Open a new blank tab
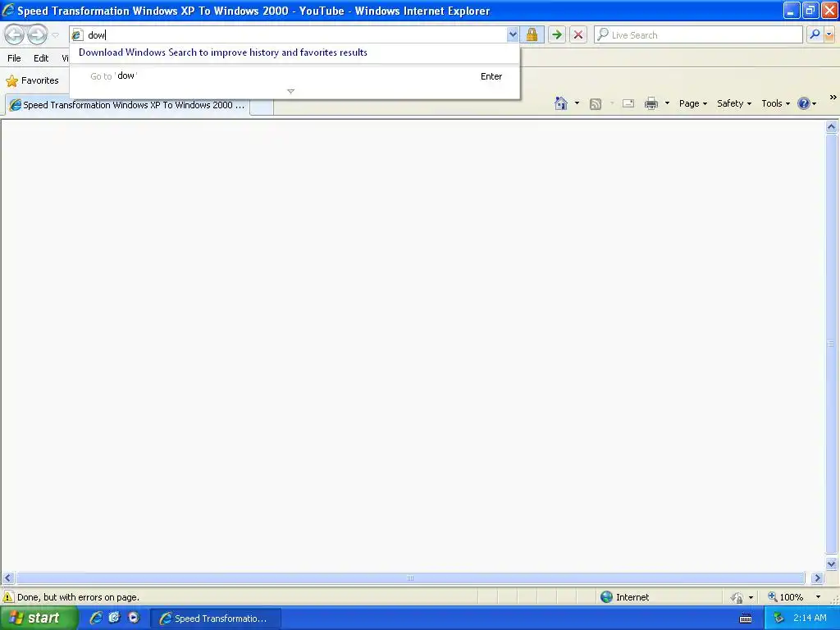The height and width of the screenshot is (630, 840). click(262, 107)
